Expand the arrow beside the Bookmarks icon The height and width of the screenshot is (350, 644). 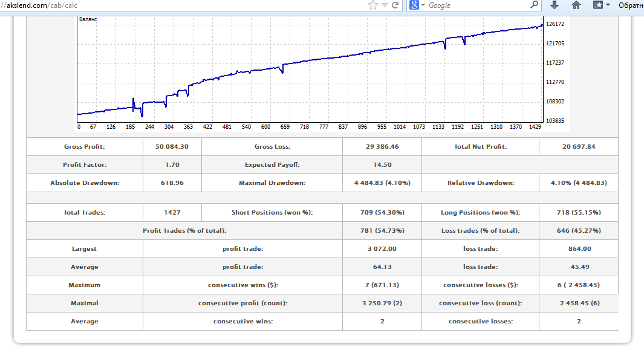pyautogui.click(x=607, y=5)
